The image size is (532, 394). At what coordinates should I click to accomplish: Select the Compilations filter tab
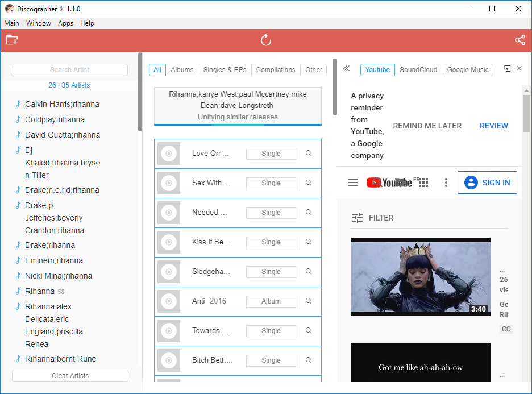tap(276, 70)
